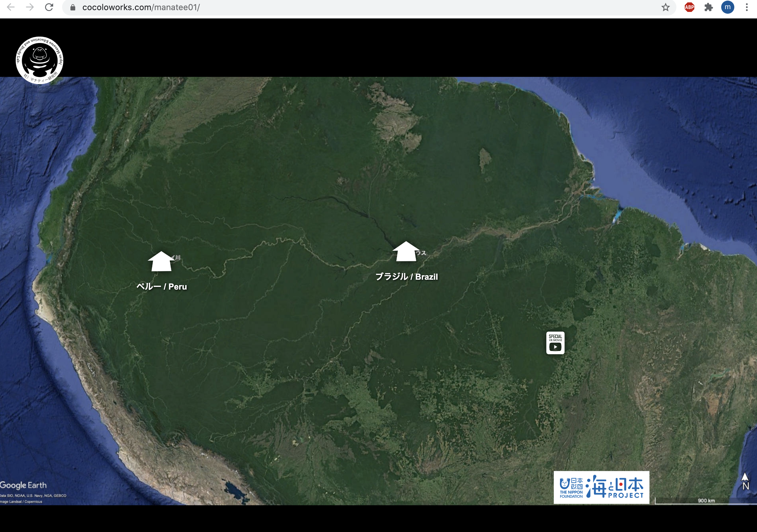Go forward using the browser arrow

30,7
